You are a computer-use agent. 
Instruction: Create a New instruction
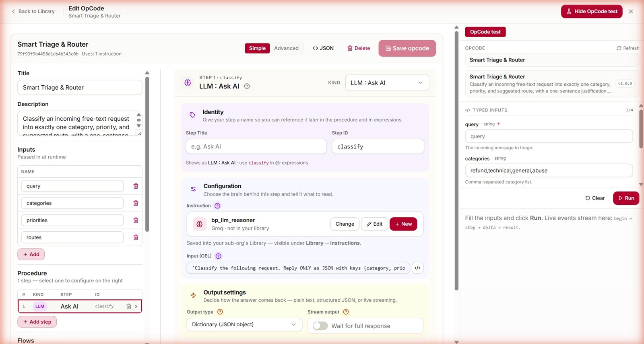[x=403, y=224]
